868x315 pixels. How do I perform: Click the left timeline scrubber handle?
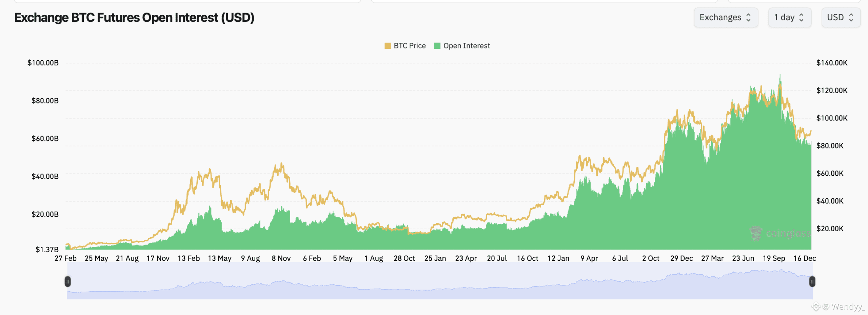click(68, 281)
